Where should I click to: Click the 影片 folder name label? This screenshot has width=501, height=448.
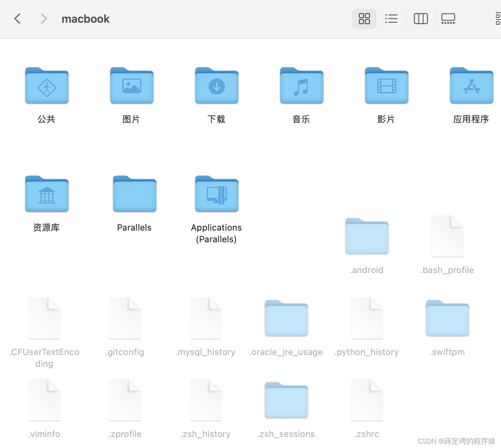pyautogui.click(x=386, y=119)
